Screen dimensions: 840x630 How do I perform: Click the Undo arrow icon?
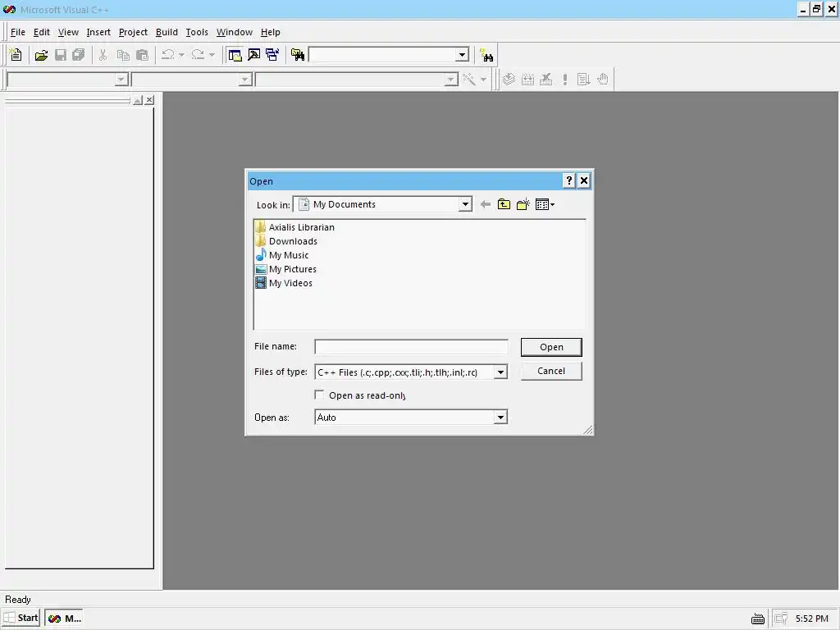[167, 55]
